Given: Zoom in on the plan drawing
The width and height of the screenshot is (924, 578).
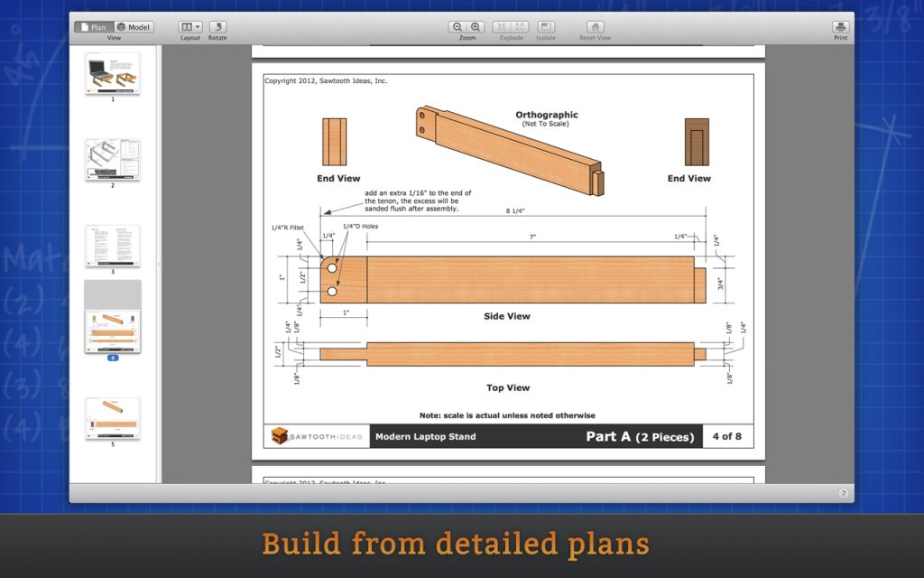Looking at the screenshot, I should [476, 26].
